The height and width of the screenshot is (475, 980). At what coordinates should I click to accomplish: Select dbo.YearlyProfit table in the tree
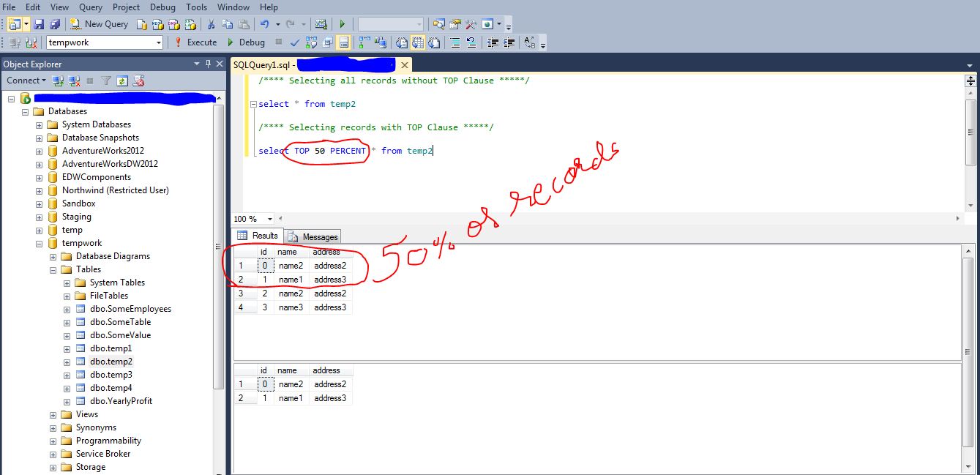121,401
